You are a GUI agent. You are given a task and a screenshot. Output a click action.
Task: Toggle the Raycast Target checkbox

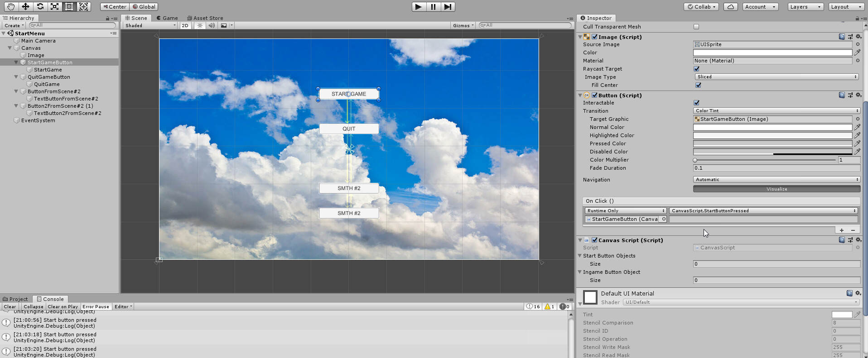click(x=696, y=69)
